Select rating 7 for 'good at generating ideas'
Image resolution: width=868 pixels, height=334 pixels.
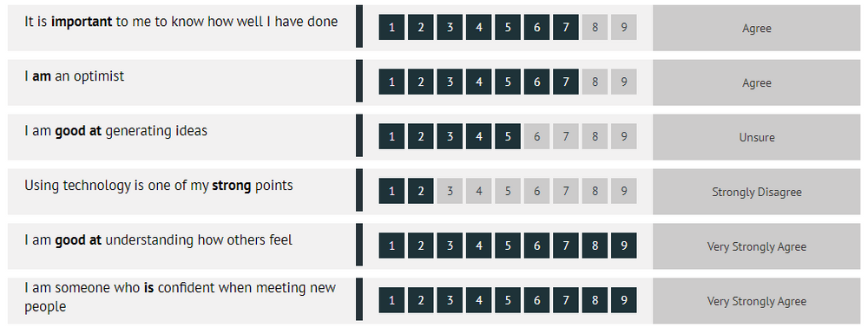(x=566, y=136)
